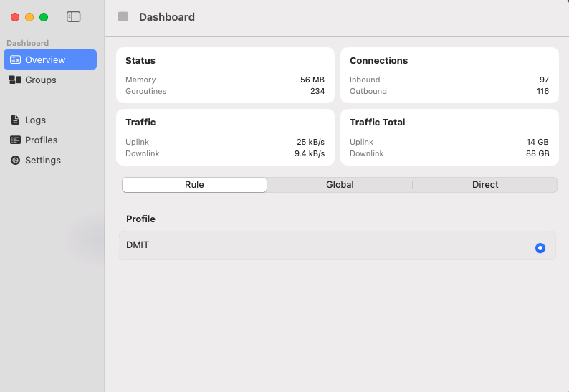
Task: Click the green fullscreen window button
Action: click(x=44, y=17)
